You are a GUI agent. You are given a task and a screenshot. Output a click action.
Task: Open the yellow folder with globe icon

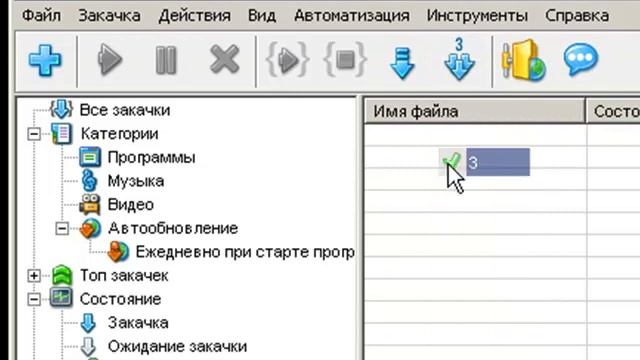coord(524,60)
